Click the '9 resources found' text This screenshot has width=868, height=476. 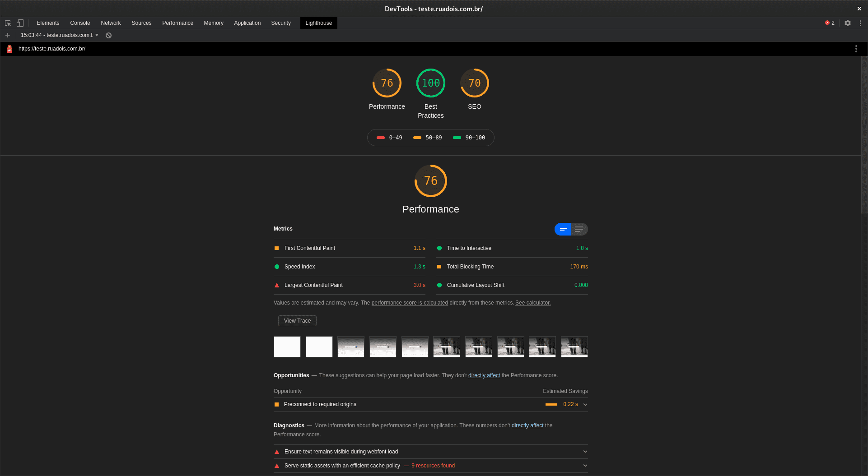tap(433, 466)
